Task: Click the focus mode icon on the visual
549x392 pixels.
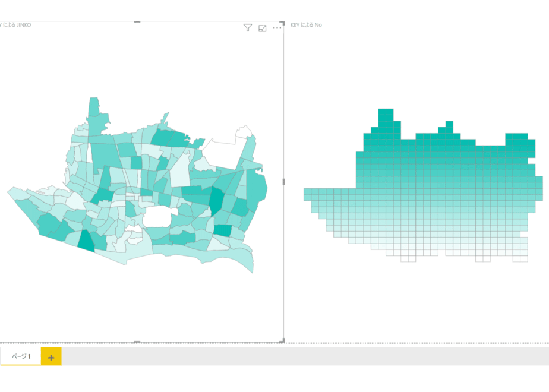Action: [x=262, y=29]
